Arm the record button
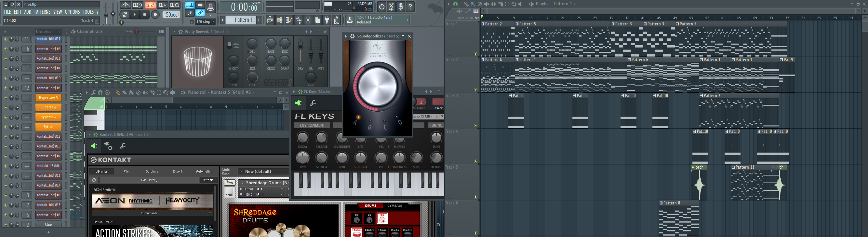The image size is (868, 237). coord(155,15)
